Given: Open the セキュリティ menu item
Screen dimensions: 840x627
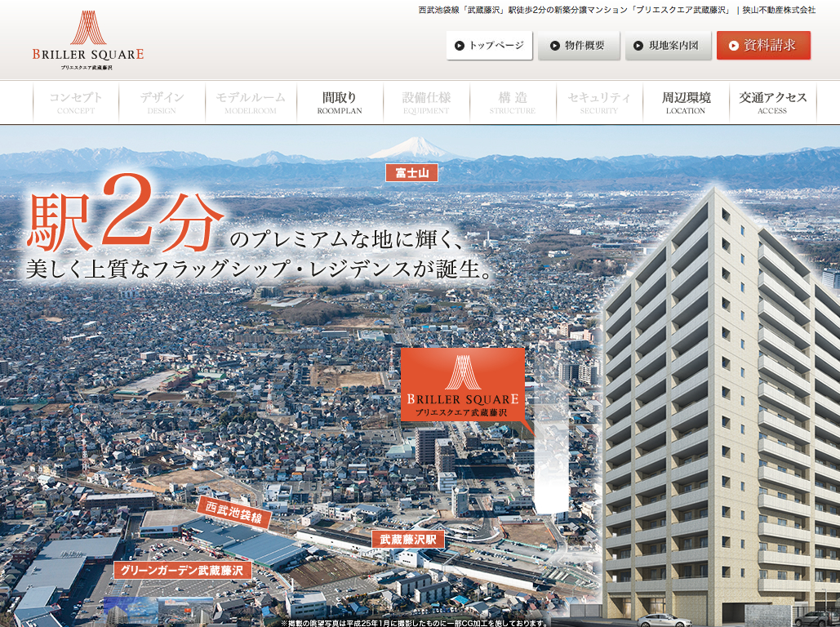Looking at the screenshot, I should point(599,103).
